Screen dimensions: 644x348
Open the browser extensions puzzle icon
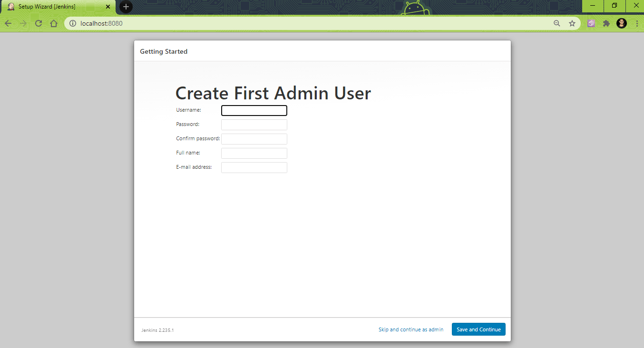[x=606, y=23]
